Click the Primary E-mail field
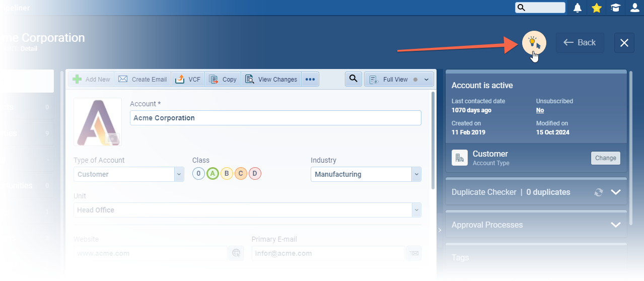This screenshot has height=281, width=644. (x=328, y=253)
